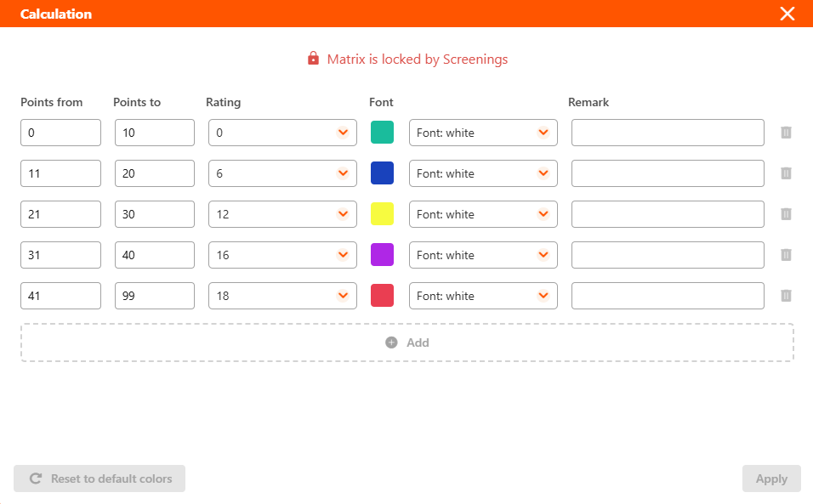The height and width of the screenshot is (504, 813).
Task: Delete the row with points 31 to 40
Action: pos(786,255)
